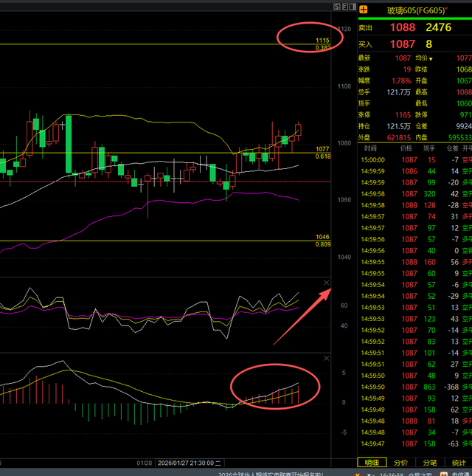Select the 内盘 value 595533

point(460,137)
